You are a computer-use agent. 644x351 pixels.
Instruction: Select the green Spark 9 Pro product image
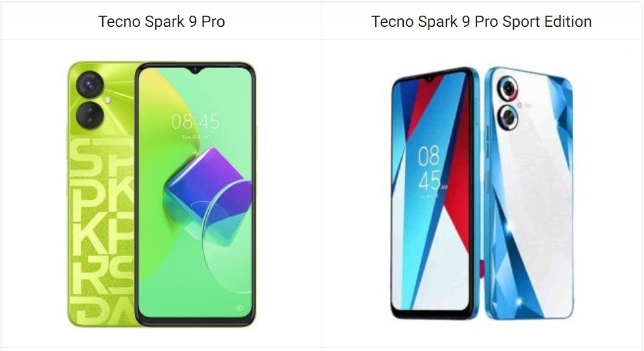[x=162, y=194]
